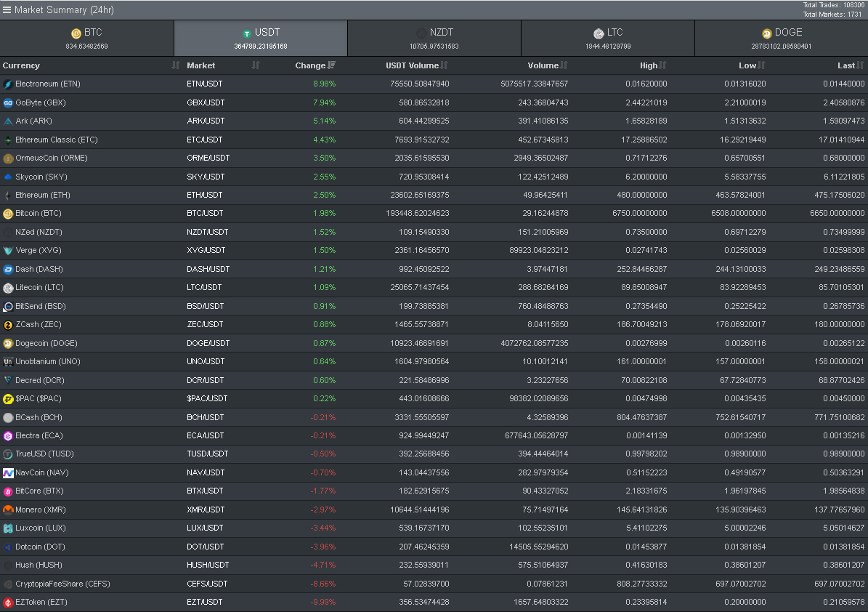The image size is (868, 612).
Task: Switch to the NZDT base market tab
Action: pos(434,39)
